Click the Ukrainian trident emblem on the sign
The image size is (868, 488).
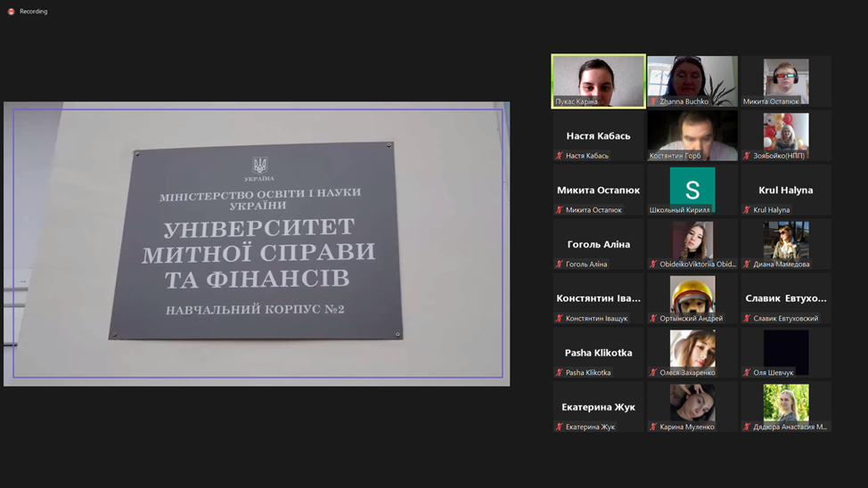click(x=259, y=165)
